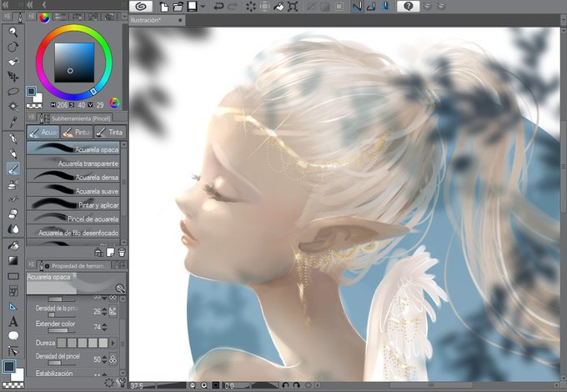
Task: Open file via folder icon
Action: pyautogui.click(x=178, y=7)
